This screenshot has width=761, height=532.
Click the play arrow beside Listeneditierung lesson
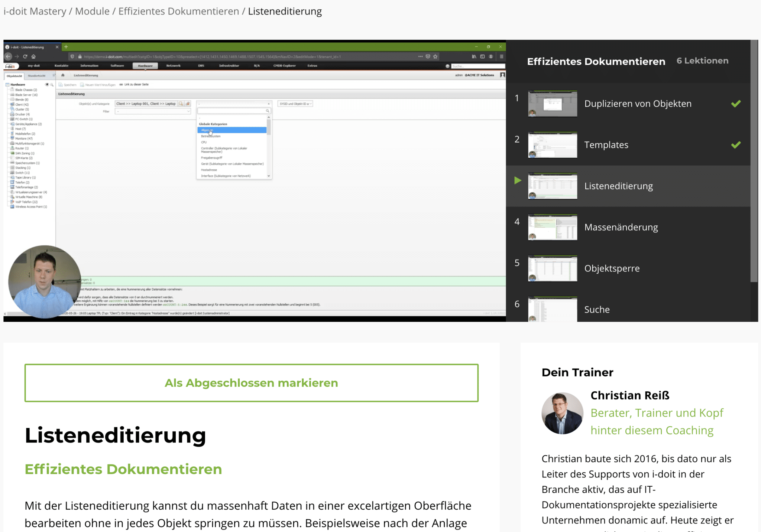(518, 181)
